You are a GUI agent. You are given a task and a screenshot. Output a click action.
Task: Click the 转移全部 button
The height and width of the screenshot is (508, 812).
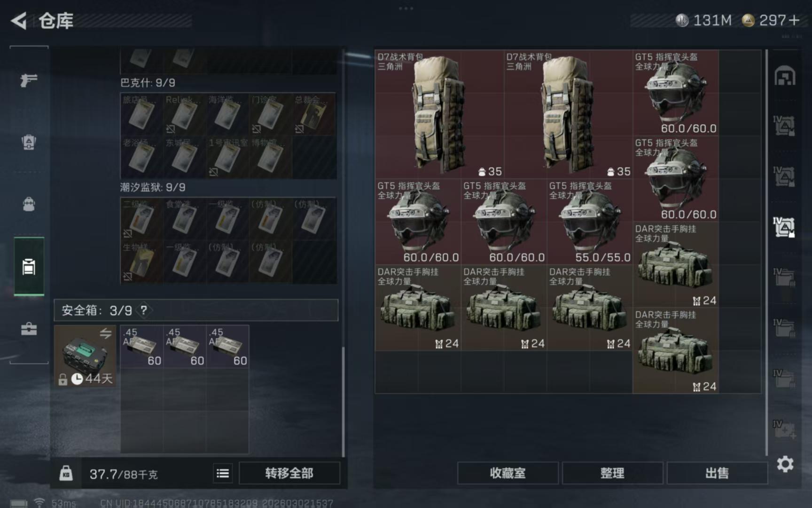point(289,473)
